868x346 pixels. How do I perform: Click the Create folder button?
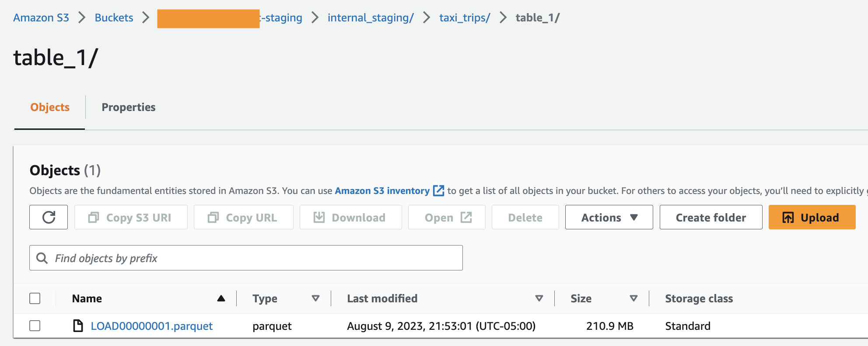coord(711,217)
